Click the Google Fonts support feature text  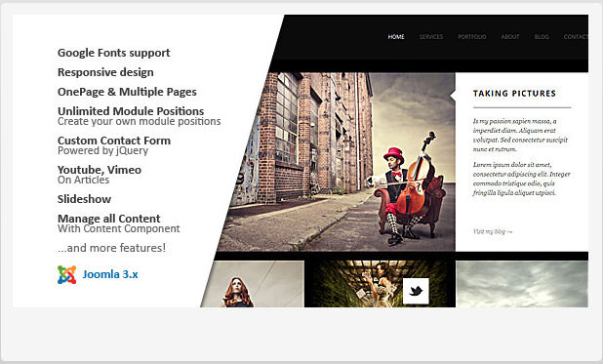114,53
